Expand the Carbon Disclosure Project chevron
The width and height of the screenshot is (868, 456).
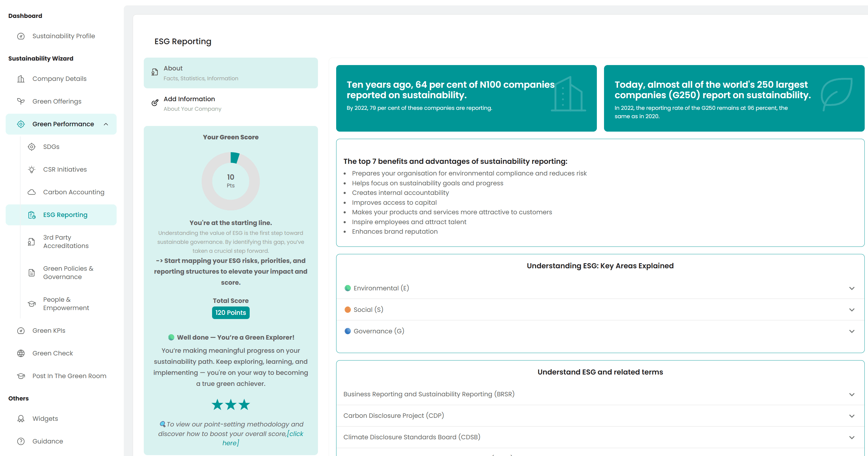(852, 416)
